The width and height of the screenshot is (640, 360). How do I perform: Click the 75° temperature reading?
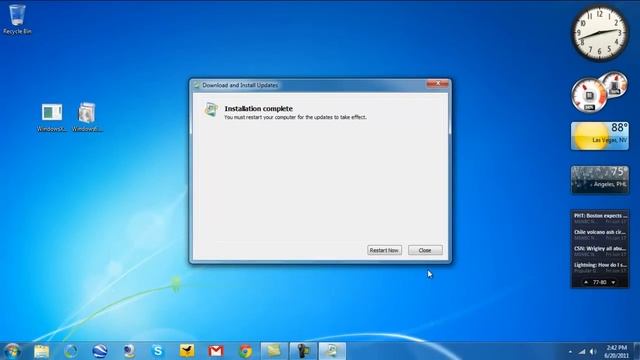pyautogui.click(x=619, y=171)
